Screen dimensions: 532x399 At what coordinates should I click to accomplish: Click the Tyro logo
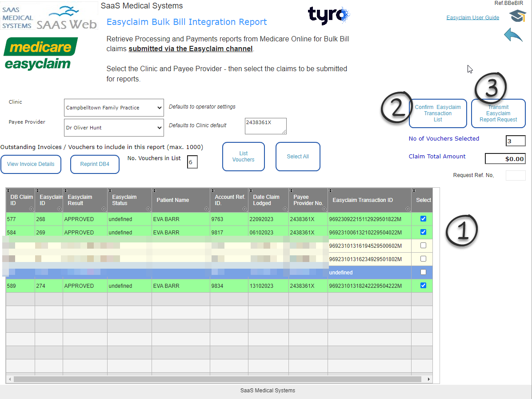328,16
